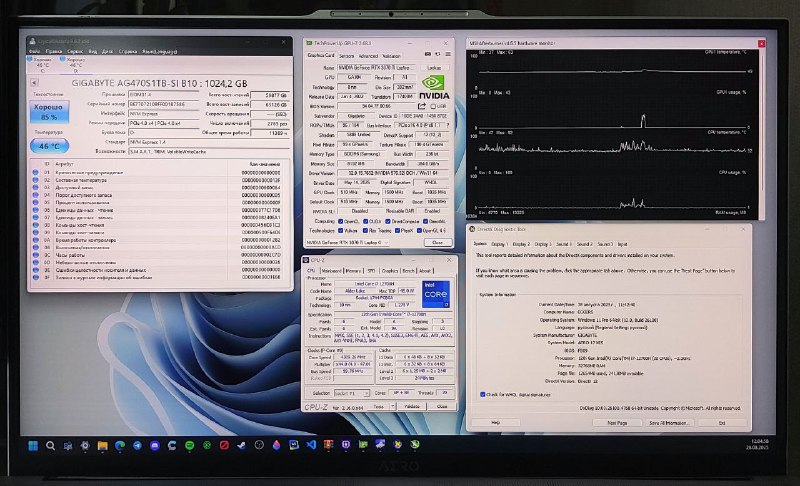800x486 pixels.
Task: Toggle Check for WHQL digital signatures checkbox
Action: click(483, 394)
